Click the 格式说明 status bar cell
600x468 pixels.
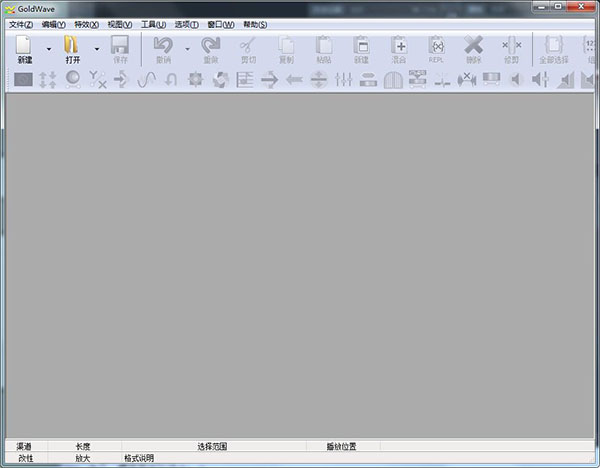[x=139, y=458]
